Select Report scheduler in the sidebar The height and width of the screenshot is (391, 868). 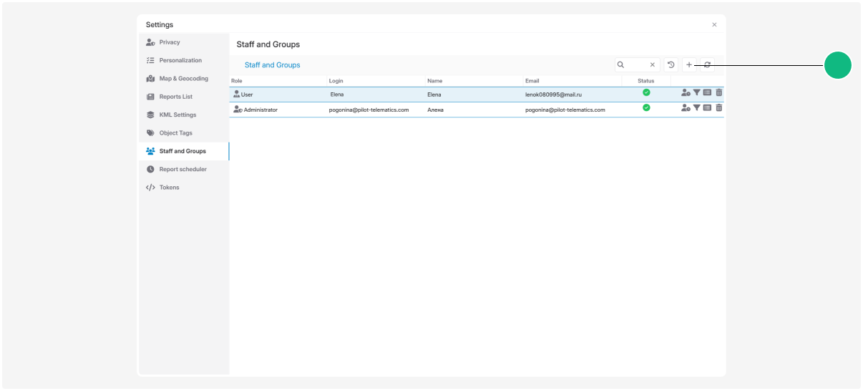click(182, 170)
